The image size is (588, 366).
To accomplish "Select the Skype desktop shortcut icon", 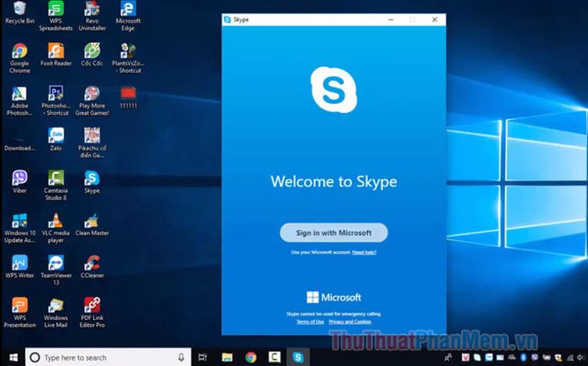I will [x=92, y=181].
